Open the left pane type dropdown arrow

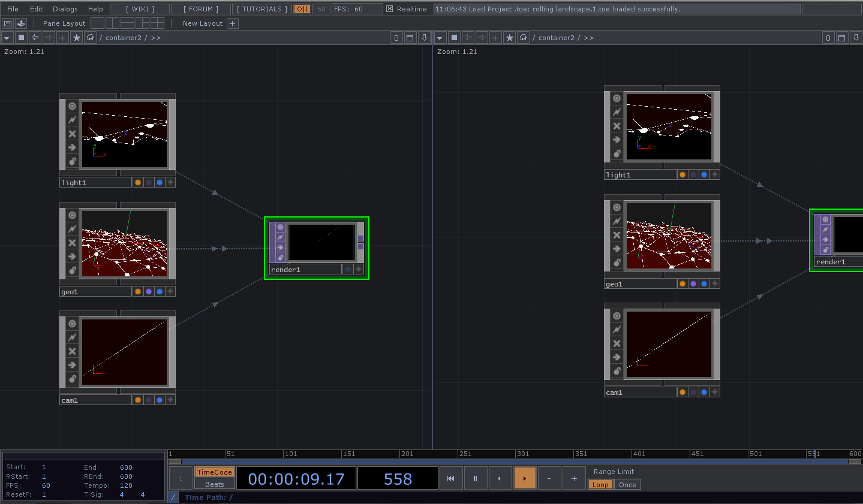coord(7,38)
